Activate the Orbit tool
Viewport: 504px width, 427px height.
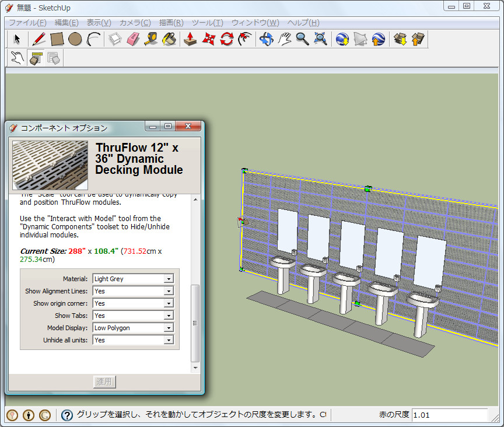[x=265, y=39]
